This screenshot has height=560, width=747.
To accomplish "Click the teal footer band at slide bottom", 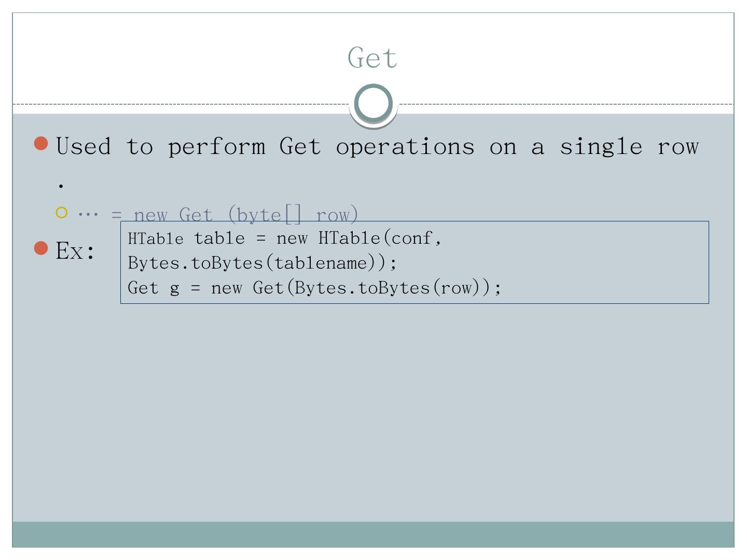I will point(373,534).
